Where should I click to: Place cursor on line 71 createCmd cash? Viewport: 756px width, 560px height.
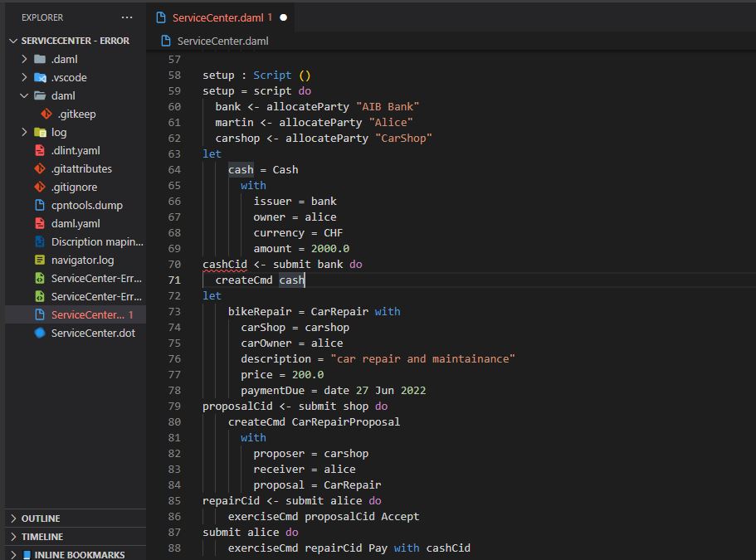pos(260,280)
